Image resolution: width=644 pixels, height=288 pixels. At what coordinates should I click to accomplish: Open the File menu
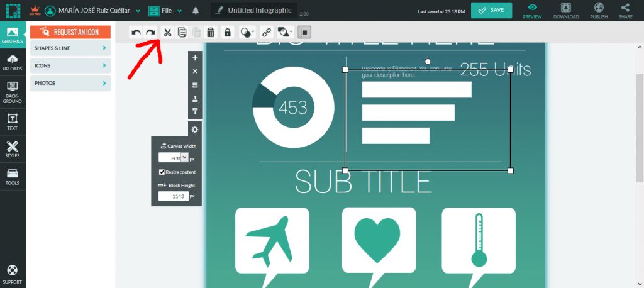[x=165, y=11]
